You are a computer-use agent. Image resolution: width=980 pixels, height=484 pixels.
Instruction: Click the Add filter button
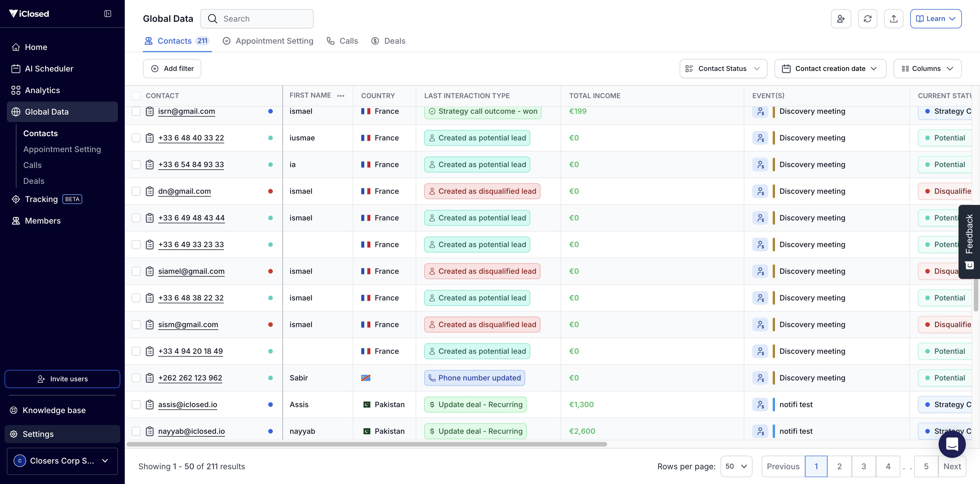pos(172,68)
